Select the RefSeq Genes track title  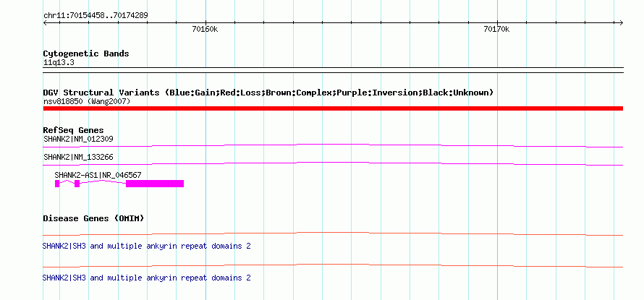point(74,131)
